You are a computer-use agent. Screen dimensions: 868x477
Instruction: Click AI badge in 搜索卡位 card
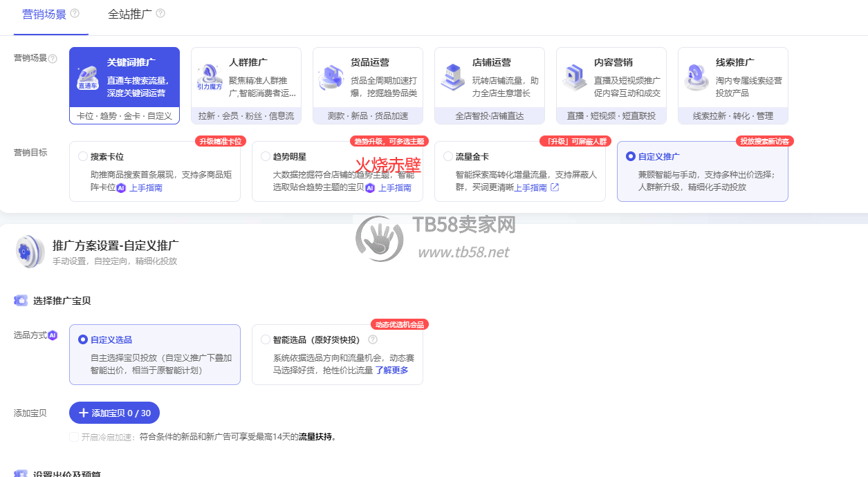point(121,188)
